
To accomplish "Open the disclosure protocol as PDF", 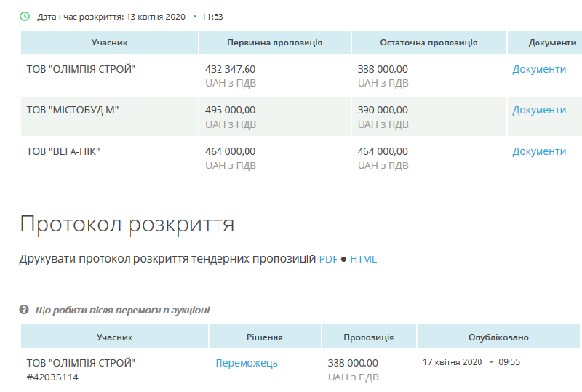I will [x=328, y=259].
